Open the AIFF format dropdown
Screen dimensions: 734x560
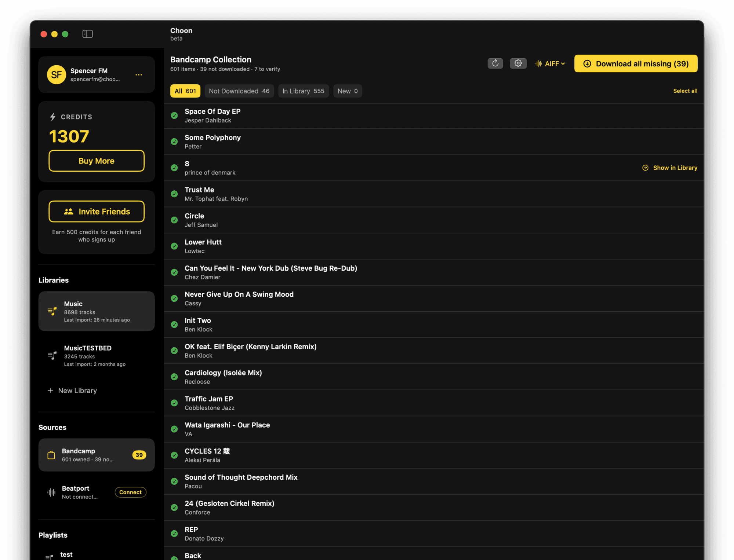point(550,64)
